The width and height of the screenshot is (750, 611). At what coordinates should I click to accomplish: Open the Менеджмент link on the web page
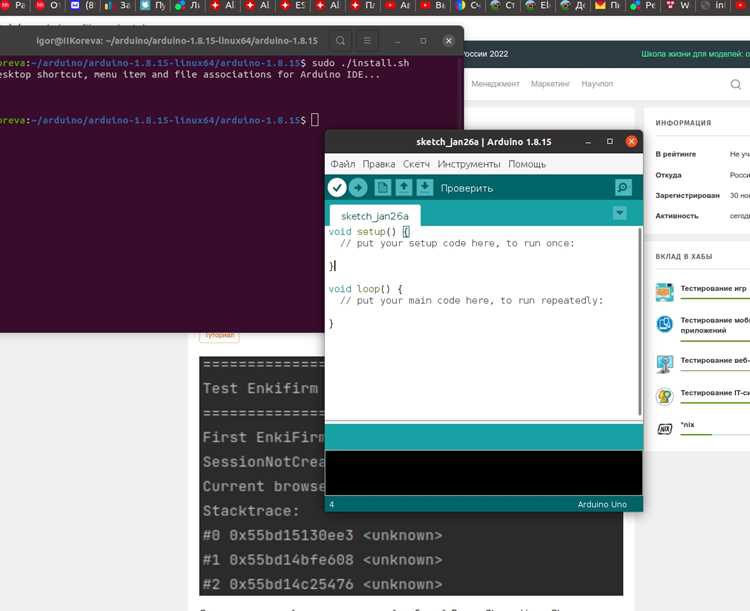click(x=495, y=84)
